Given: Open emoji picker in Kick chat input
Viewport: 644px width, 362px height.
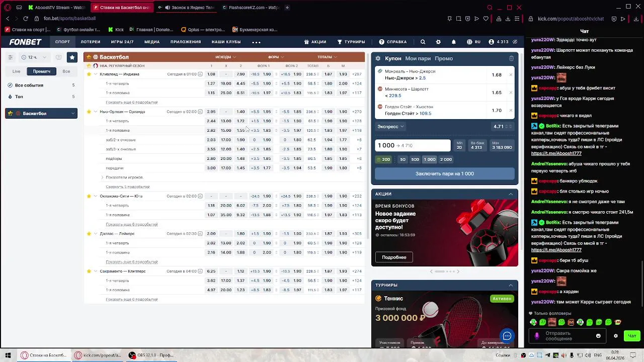Looking at the screenshot, I should pyautogui.click(x=598, y=336).
